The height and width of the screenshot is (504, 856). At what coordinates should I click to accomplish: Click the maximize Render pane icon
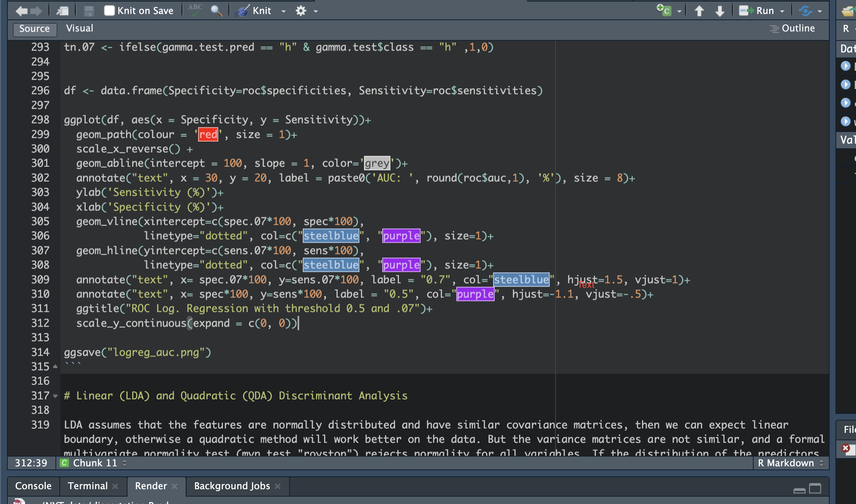click(x=815, y=488)
